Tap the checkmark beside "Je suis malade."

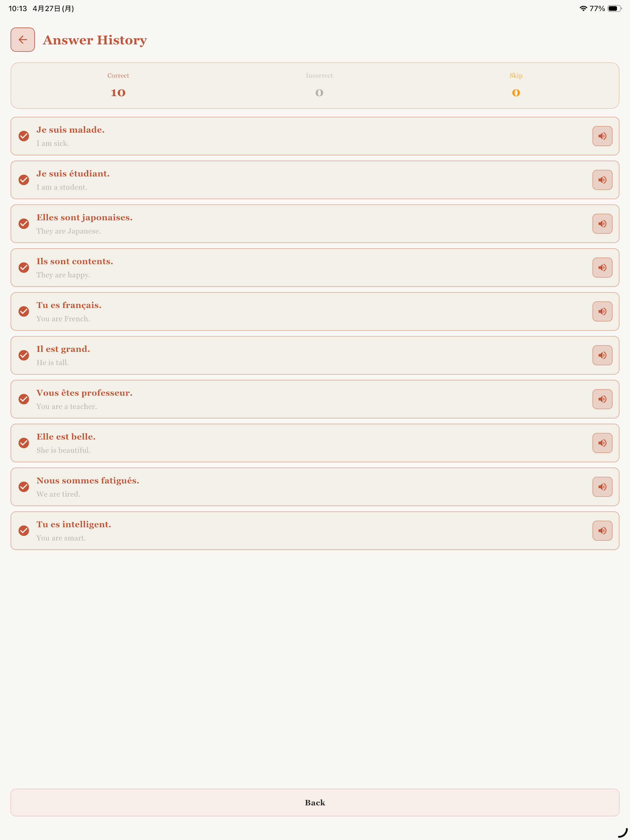[x=24, y=136]
